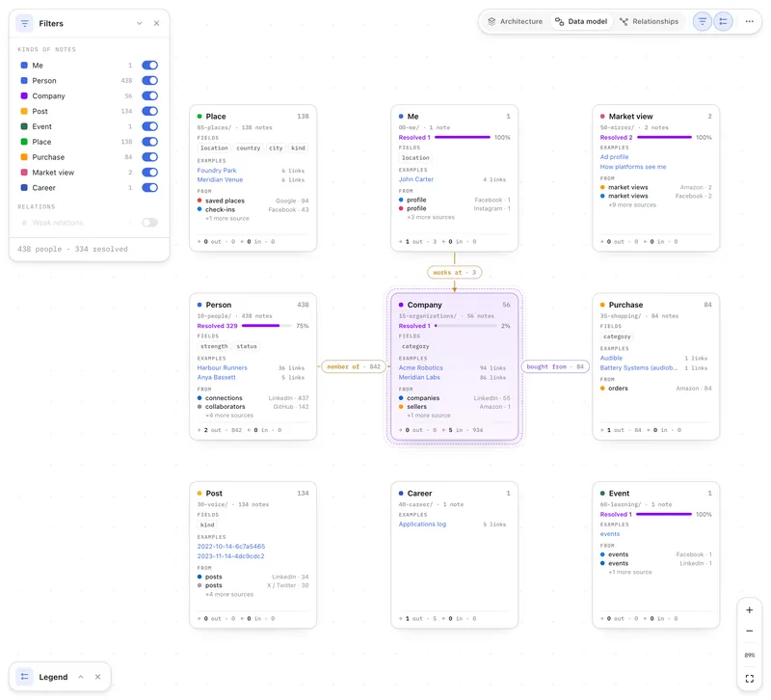Click the Relationships graph icon

(624, 21)
